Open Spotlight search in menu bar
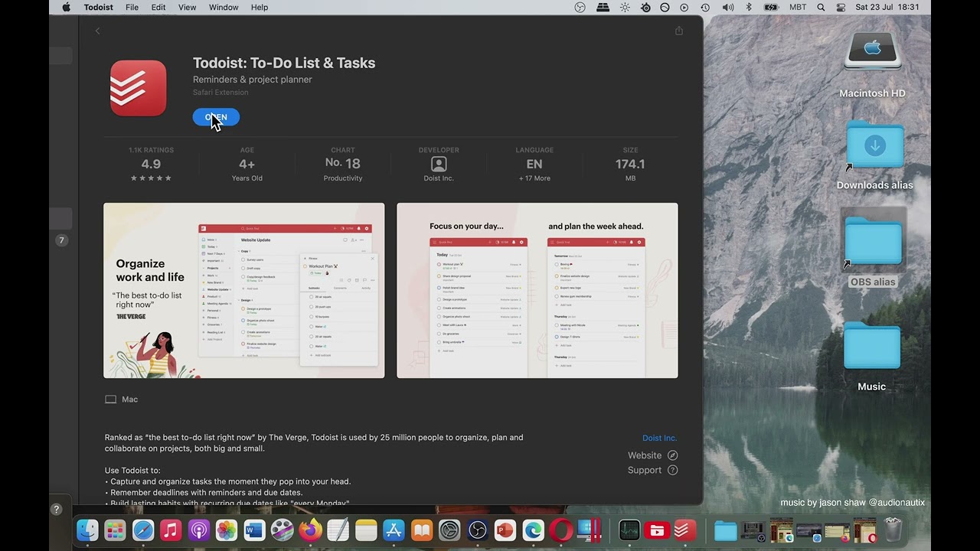Image resolution: width=980 pixels, height=551 pixels. tap(821, 7)
